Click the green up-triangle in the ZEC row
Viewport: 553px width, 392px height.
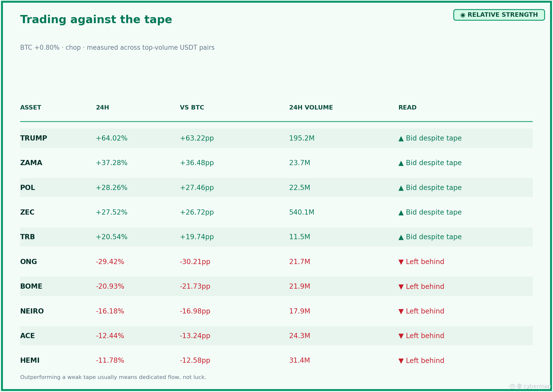tap(401, 213)
